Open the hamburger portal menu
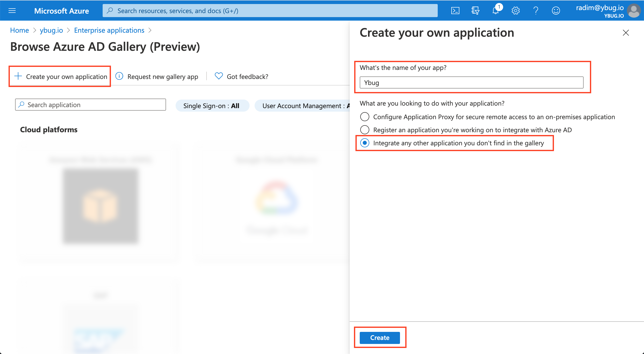Viewport: 644px width, 354px height. coord(12,11)
